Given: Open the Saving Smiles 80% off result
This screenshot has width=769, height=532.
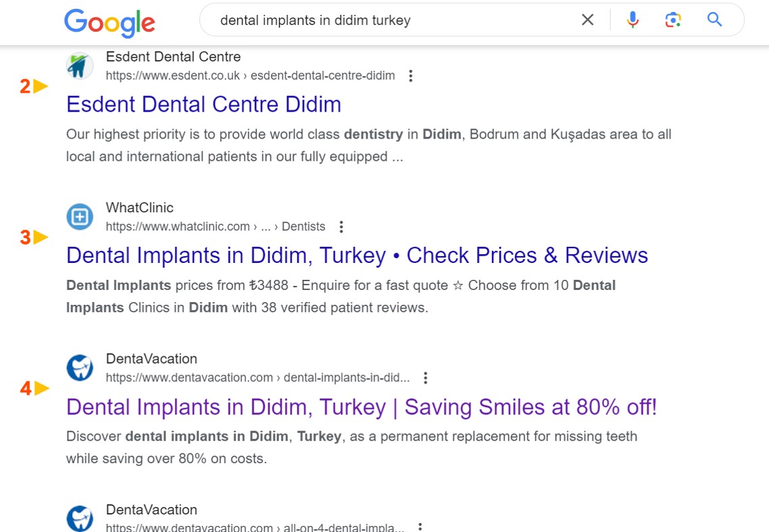Looking at the screenshot, I should click(361, 407).
